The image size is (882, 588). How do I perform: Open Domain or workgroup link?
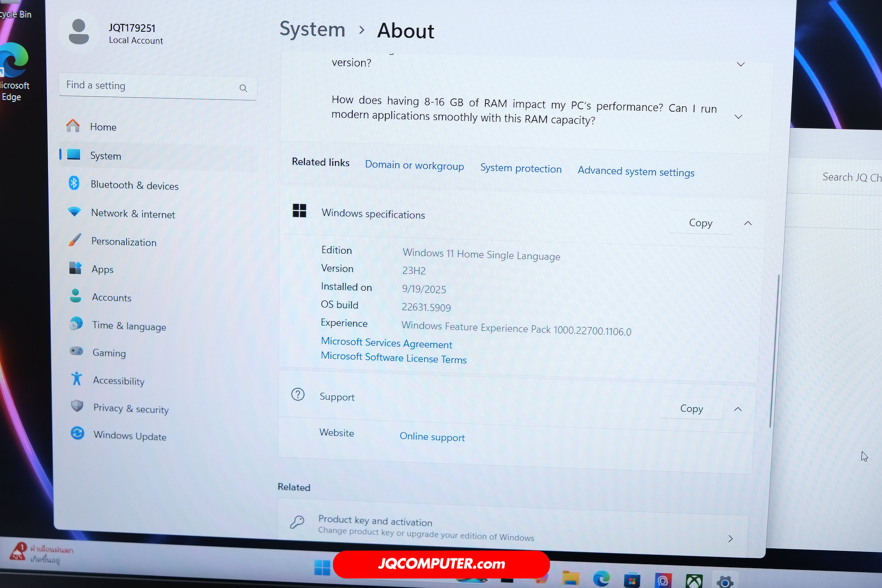pyautogui.click(x=415, y=165)
